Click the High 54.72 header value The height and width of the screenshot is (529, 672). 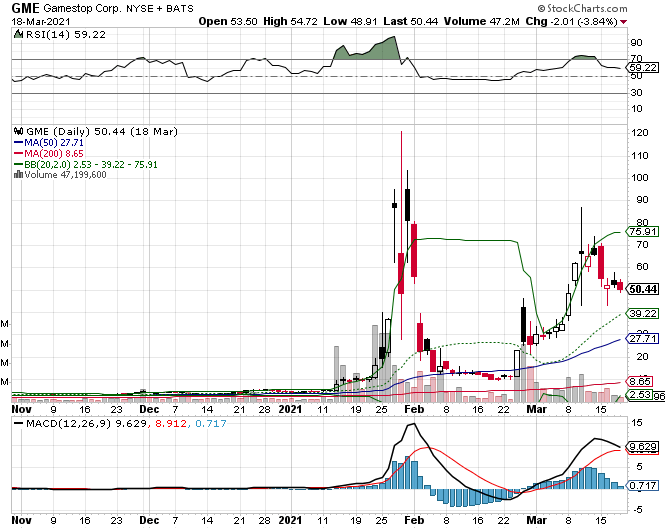290,21
